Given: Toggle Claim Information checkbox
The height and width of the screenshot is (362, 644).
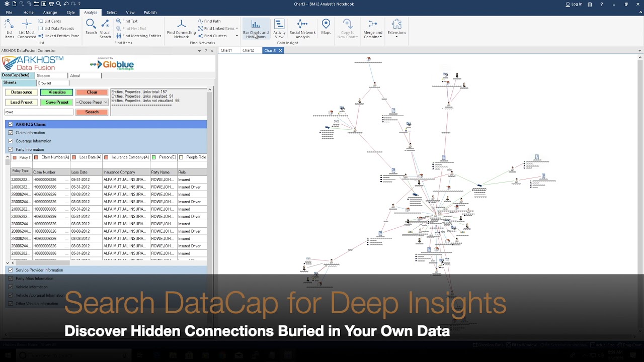Looking at the screenshot, I should (x=11, y=133).
